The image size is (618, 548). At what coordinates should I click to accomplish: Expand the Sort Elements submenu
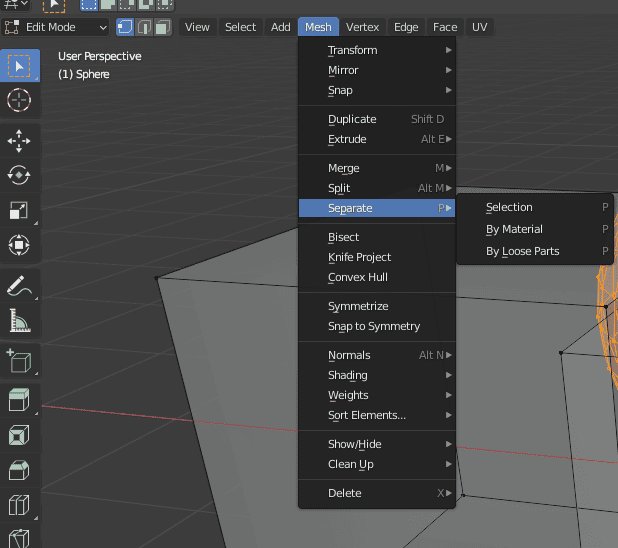pos(377,415)
